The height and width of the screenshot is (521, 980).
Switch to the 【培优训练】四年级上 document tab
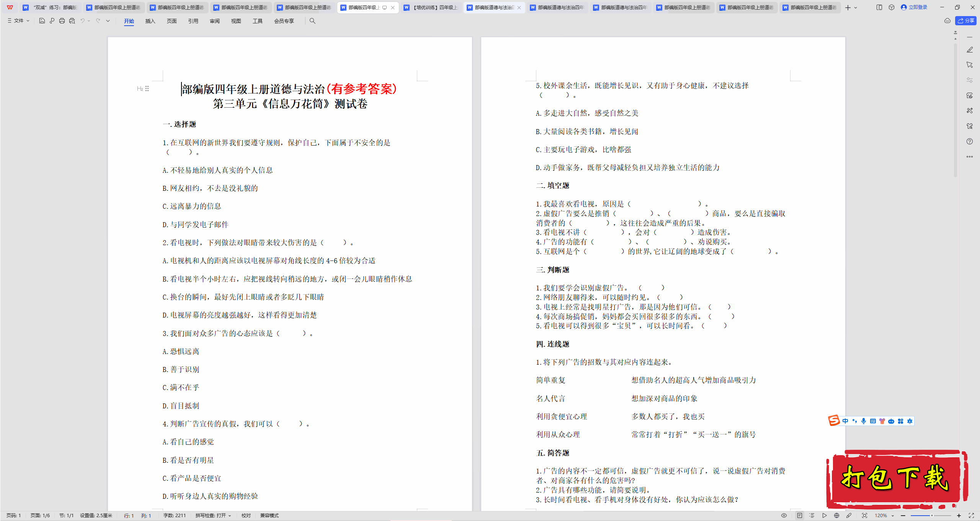(431, 7)
